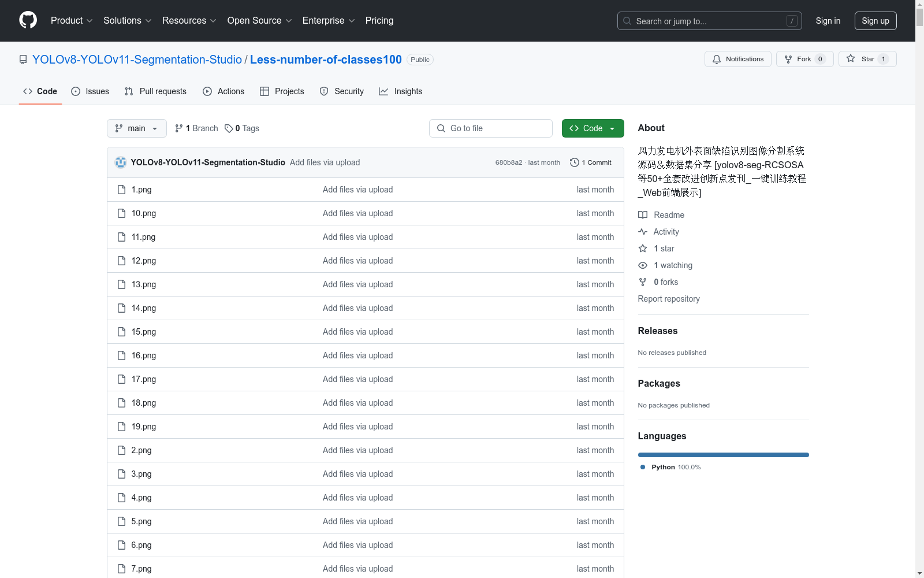This screenshot has width=924, height=578.
Task: Switch to the Issues tab
Action: [x=90, y=91]
